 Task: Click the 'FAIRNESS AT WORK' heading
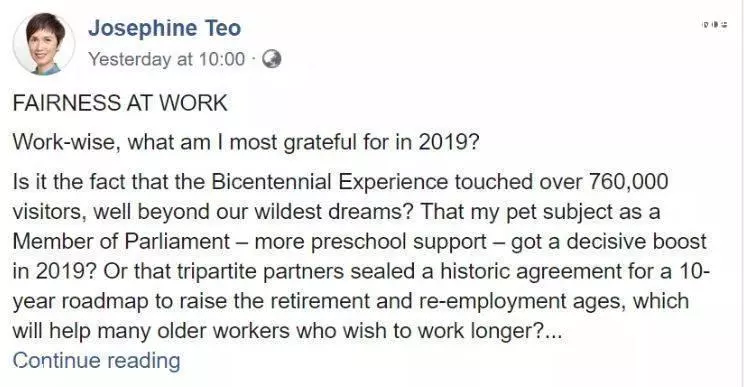coord(120,103)
